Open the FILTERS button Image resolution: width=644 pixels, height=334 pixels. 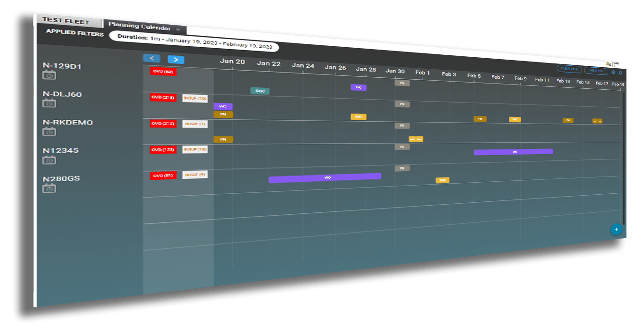[596, 71]
